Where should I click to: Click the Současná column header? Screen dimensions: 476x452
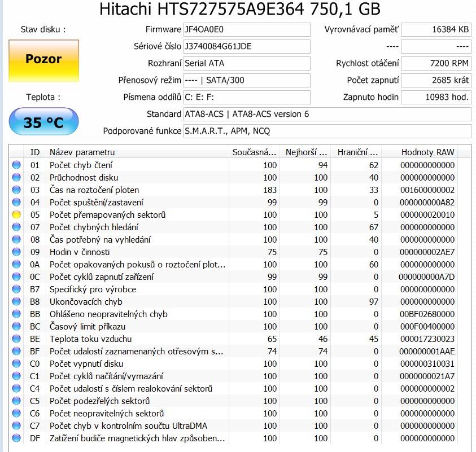pyautogui.click(x=255, y=152)
